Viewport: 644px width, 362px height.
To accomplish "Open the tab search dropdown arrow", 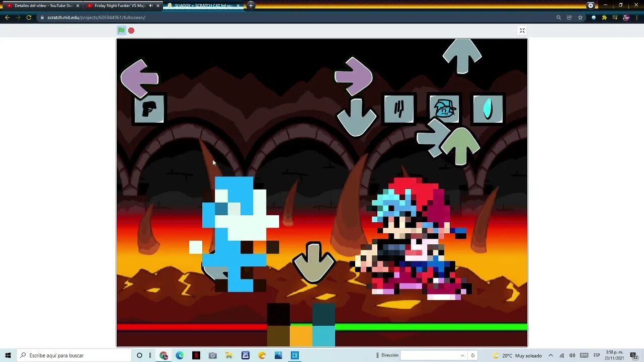I will (591, 6).
